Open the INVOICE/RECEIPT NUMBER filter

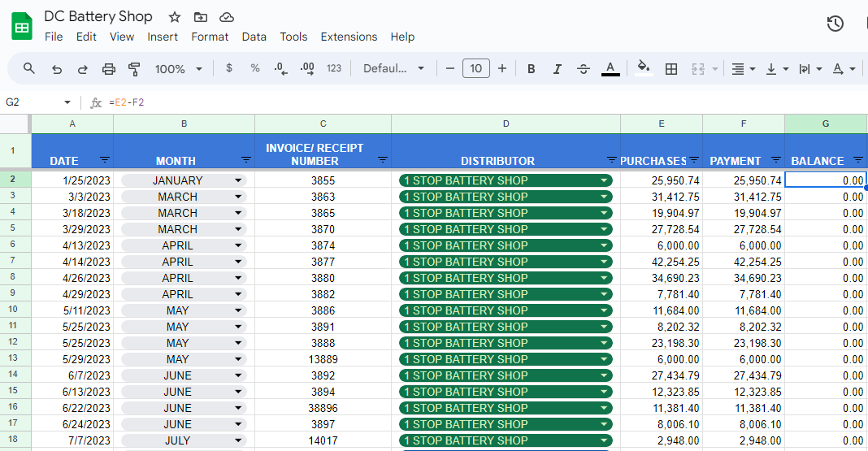click(383, 160)
